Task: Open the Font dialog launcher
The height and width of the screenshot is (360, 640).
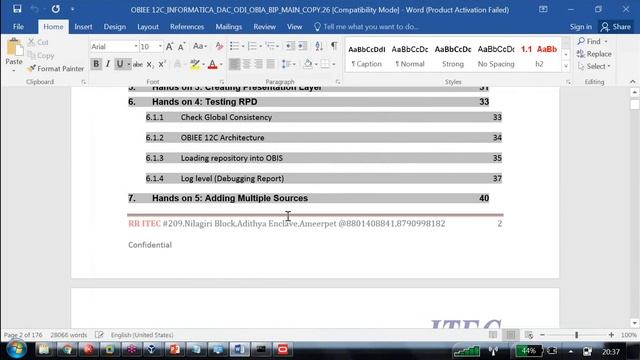Action: pos(222,82)
